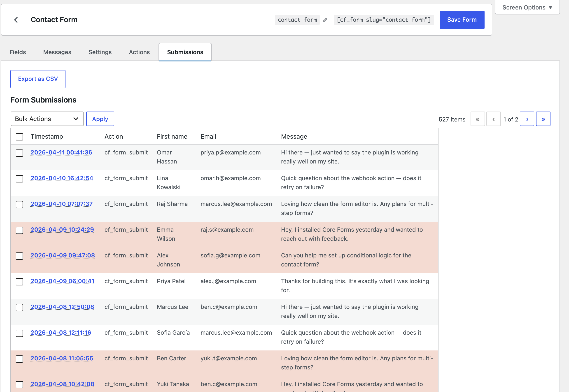Expand the Screen Options panel
The image size is (569, 392).
coord(527,7)
